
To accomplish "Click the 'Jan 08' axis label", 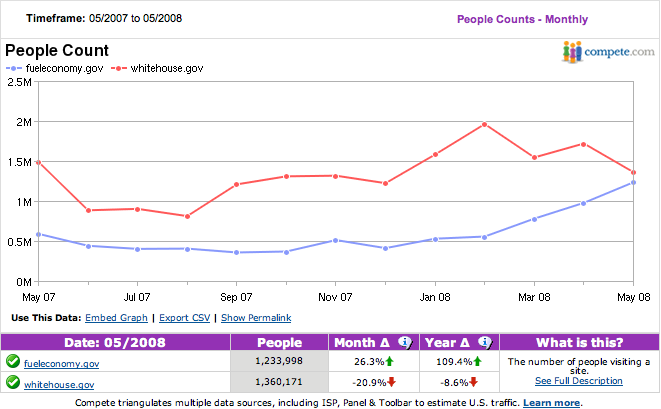I will tap(435, 297).
